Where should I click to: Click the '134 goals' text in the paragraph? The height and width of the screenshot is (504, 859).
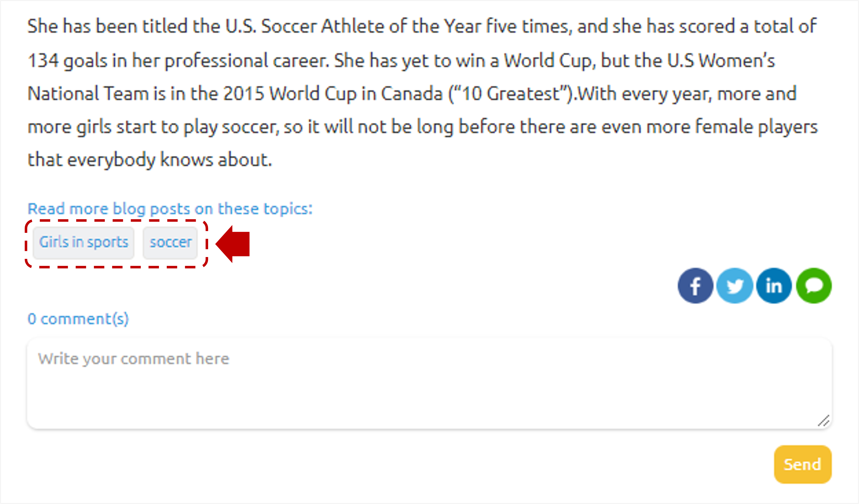tap(68, 61)
